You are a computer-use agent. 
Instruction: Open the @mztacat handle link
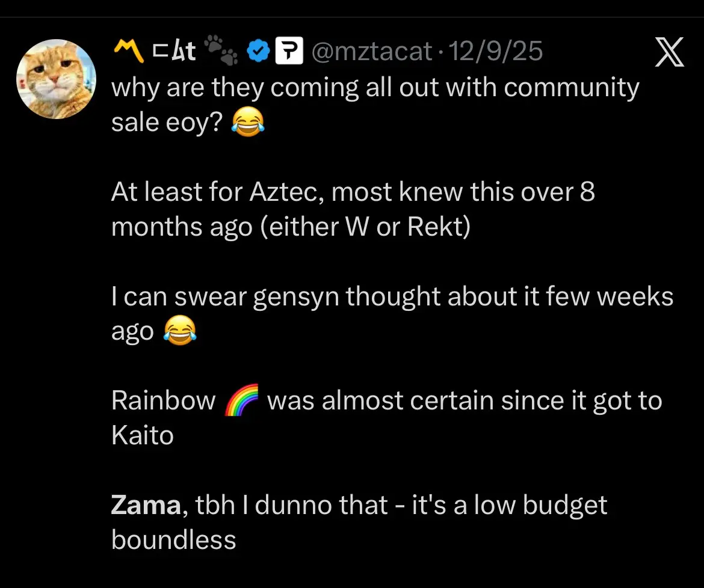coord(372,51)
